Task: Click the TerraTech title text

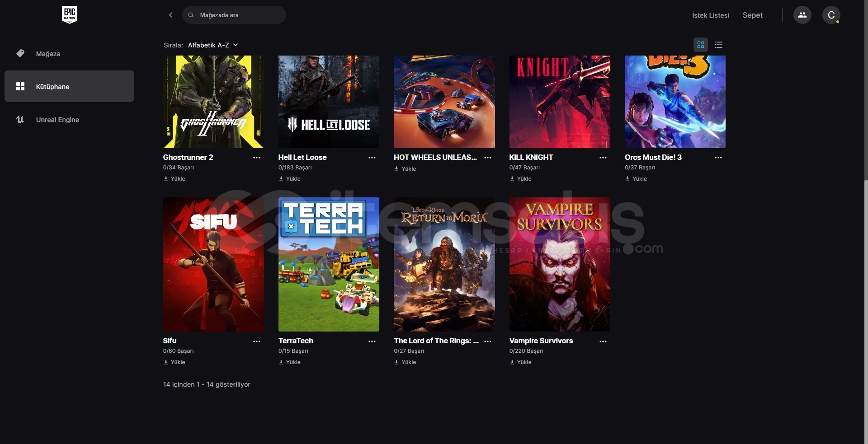Action: coord(296,341)
